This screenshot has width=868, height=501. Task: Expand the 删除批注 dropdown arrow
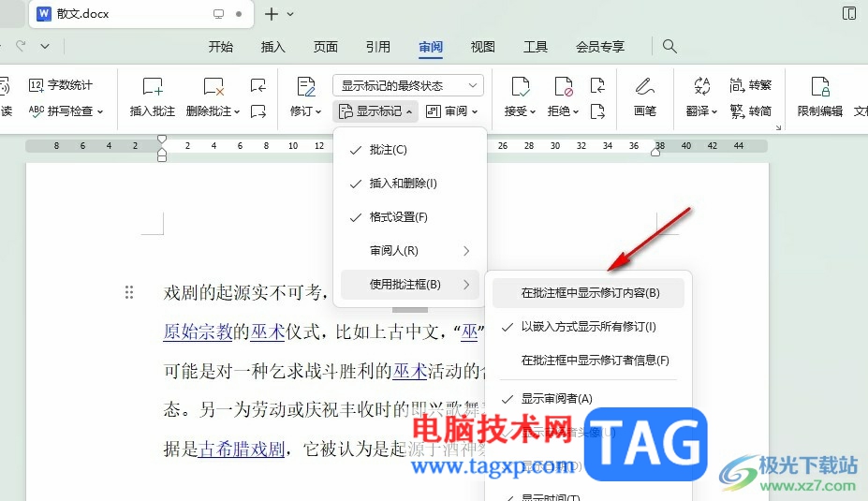coord(236,112)
